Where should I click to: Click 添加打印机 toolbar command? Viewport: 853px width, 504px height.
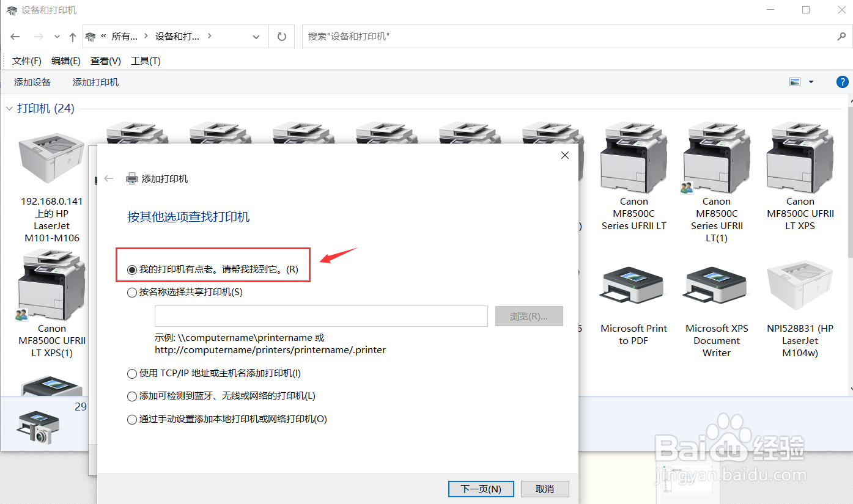point(95,82)
